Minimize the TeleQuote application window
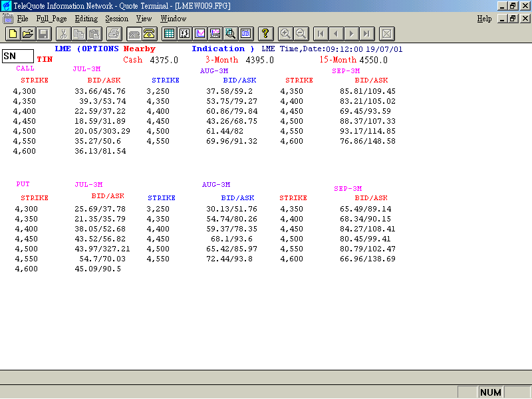Viewport: 532px width, 399px height. click(502, 6)
